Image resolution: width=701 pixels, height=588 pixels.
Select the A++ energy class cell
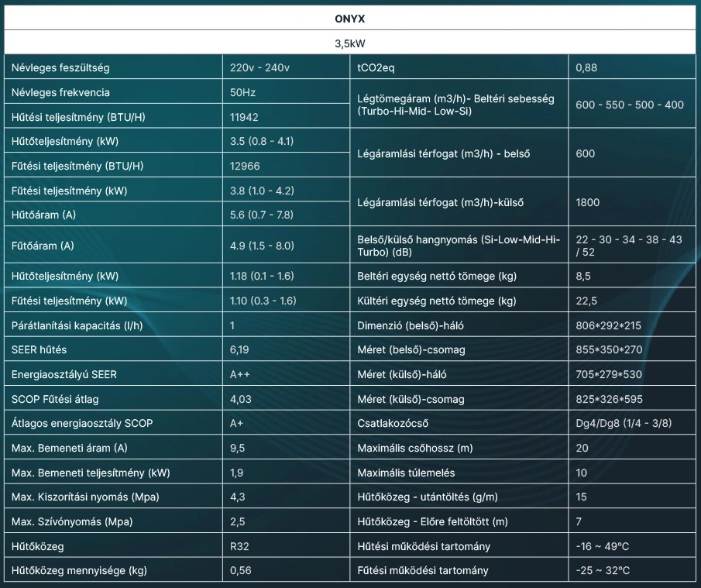click(240, 374)
